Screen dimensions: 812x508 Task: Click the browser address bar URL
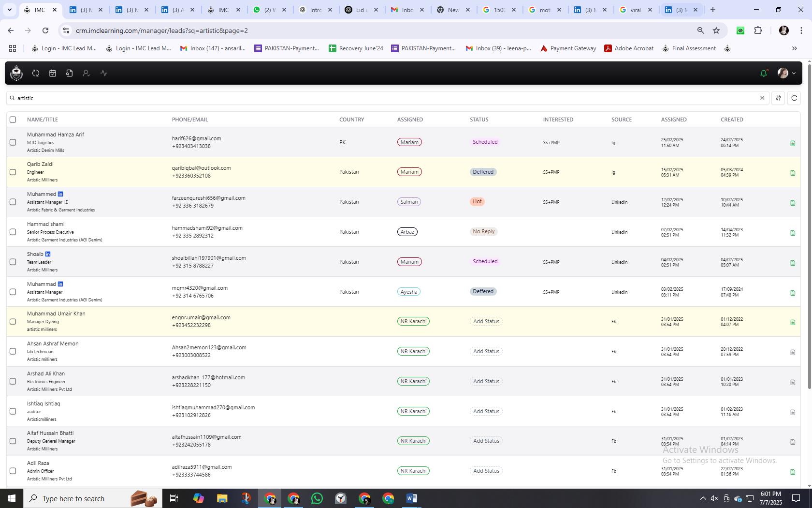[x=162, y=30]
